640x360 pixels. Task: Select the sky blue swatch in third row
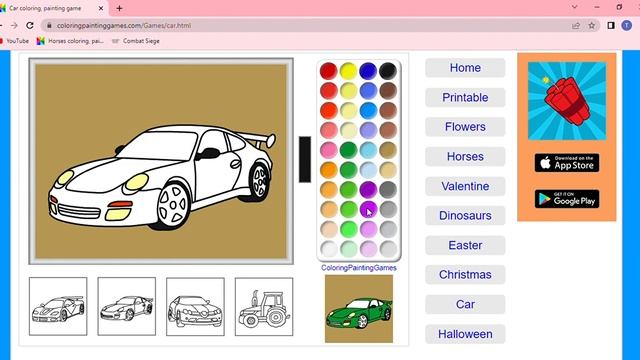click(368, 110)
